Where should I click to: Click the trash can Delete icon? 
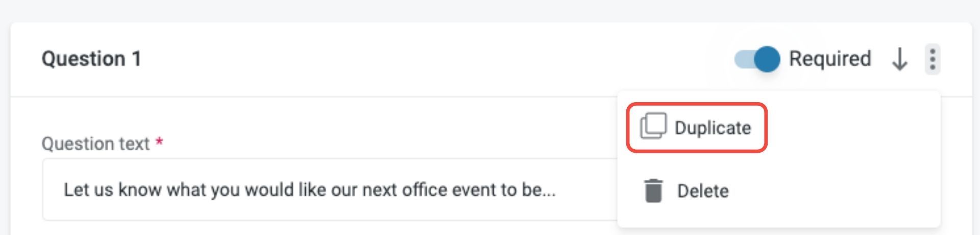tap(653, 191)
